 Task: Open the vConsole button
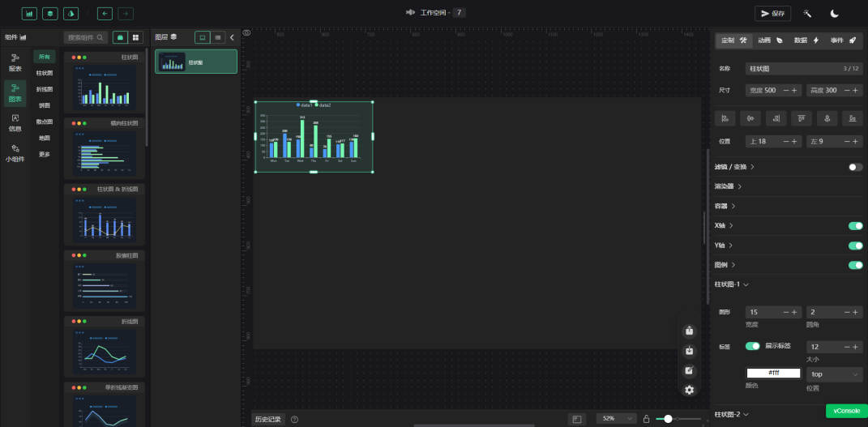[847, 411]
